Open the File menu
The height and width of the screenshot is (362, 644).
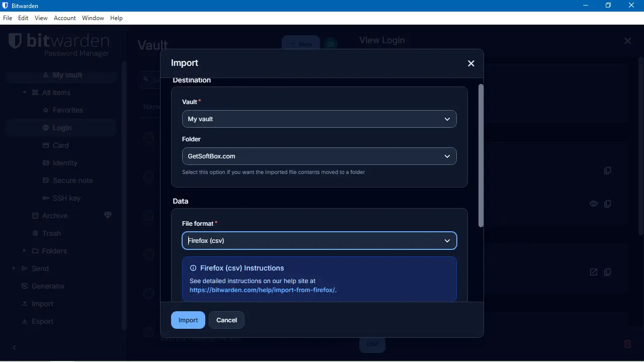point(8,18)
